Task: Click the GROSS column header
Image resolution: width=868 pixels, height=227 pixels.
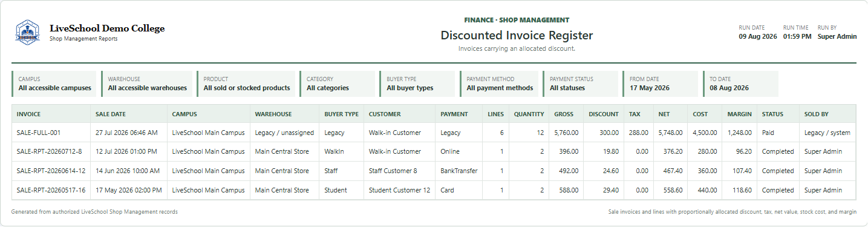Action: (566, 114)
